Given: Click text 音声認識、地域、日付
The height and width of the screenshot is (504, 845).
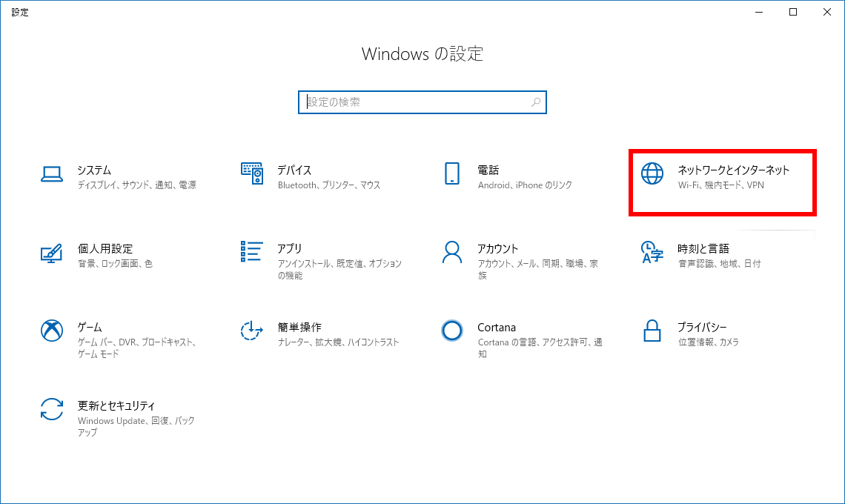Looking at the screenshot, I should click(720, 264).
